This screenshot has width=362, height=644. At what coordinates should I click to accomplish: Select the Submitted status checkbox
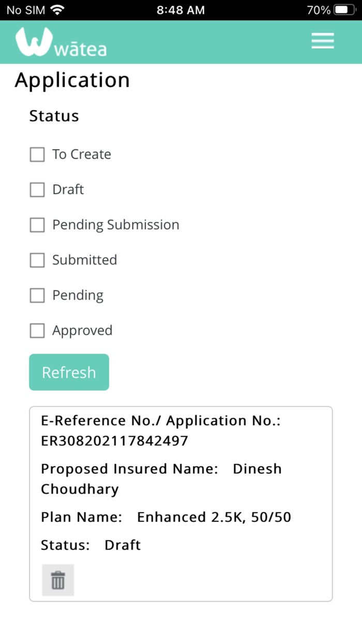tap(37, 260)
